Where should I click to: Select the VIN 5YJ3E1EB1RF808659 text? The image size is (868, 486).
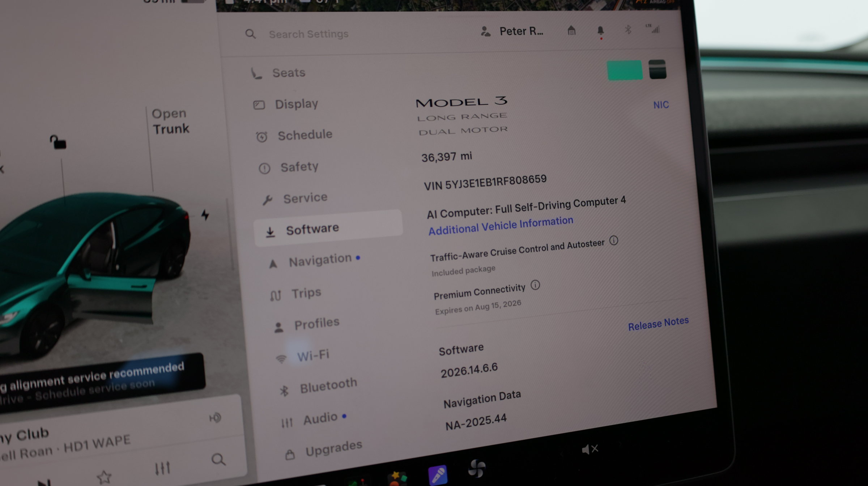tap(485, 183)
